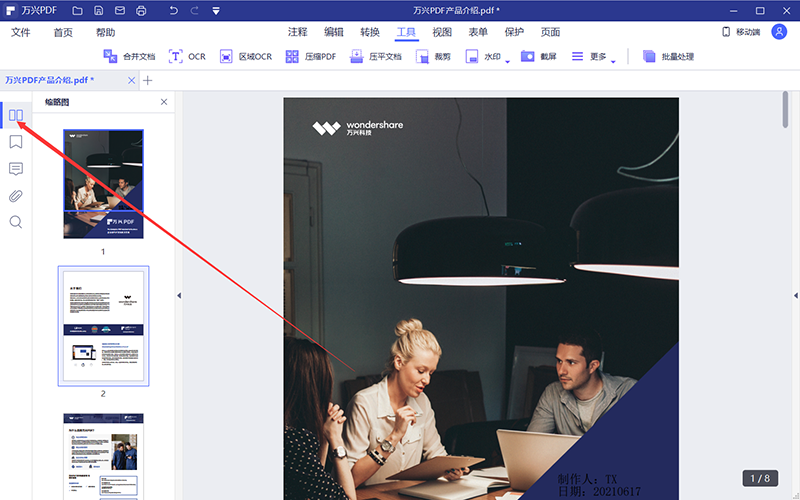Open the comments sidebar panel
Image resolution: width=800 pixels, height=500 pixels.
[x=16, y=169]
